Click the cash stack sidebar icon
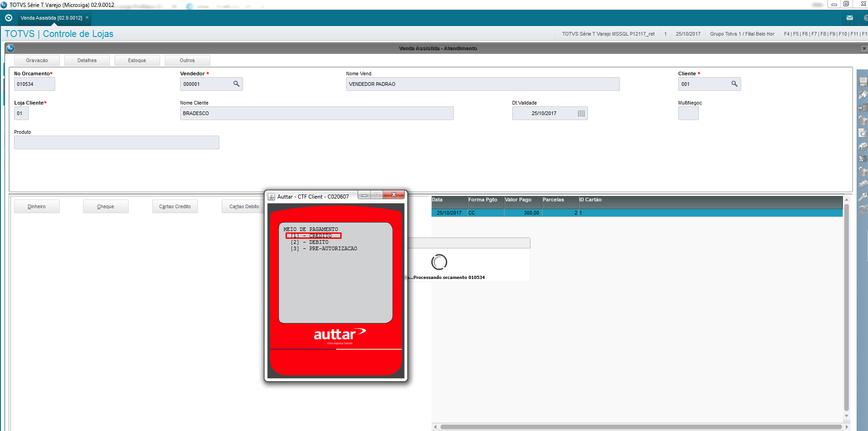The height and width of the screenshot is (431, 868). pyautogui.click(x=863, y=184)
